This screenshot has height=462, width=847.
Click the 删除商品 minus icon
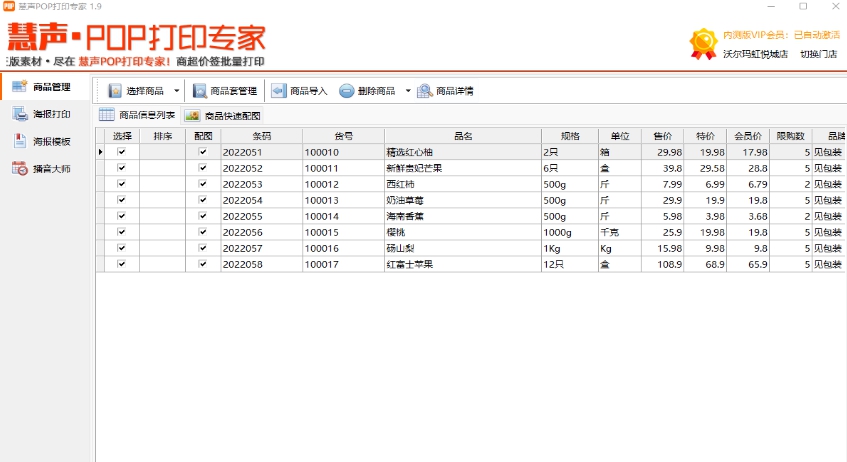(x=346, y=91)
